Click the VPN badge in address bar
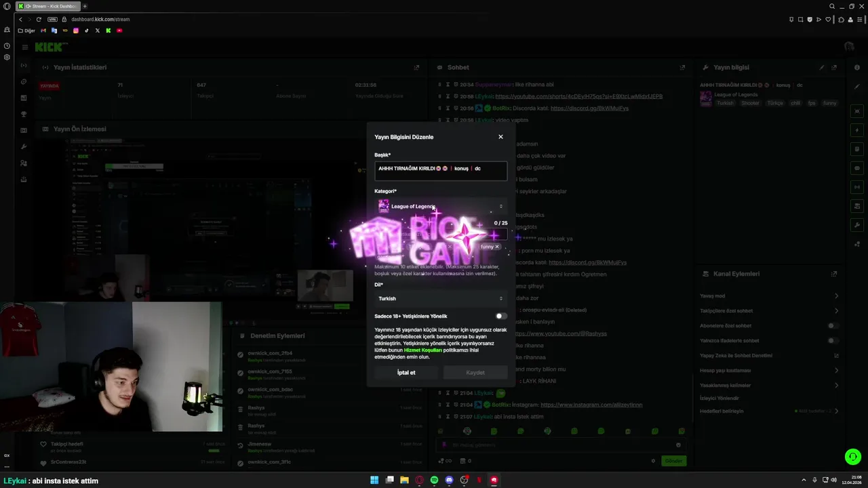 [52, 19]
